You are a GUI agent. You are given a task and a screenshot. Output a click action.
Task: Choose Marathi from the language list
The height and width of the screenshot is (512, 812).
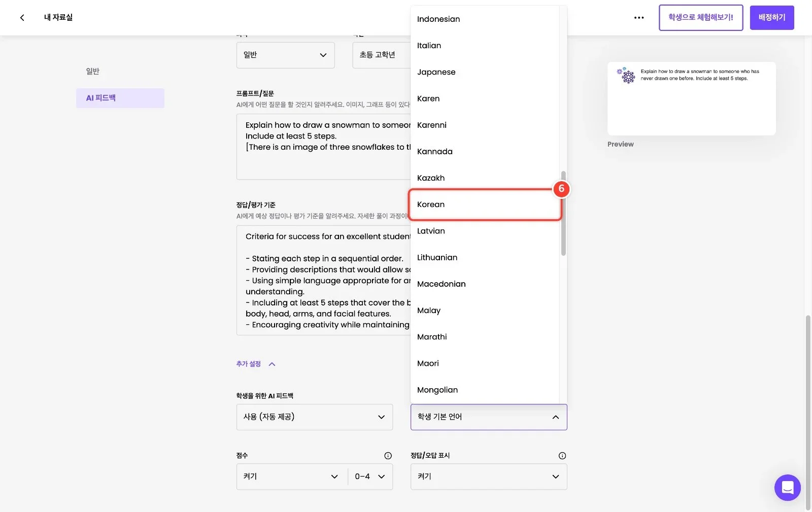click(485, 337)
